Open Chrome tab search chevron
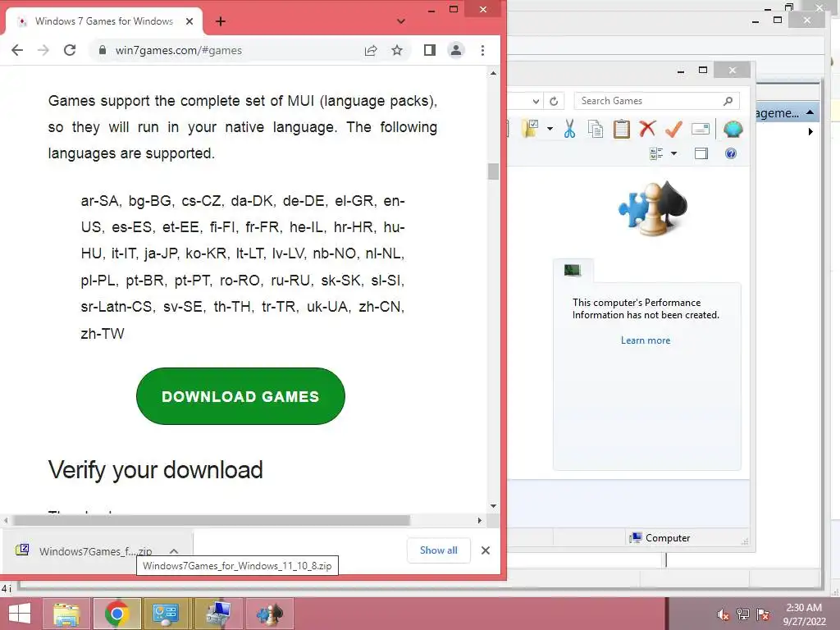The image size is (840, 630). point(400,21)
